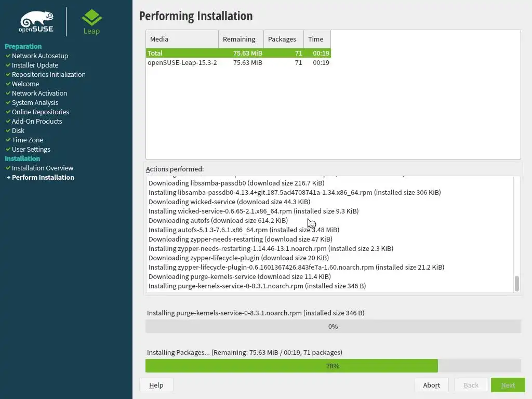Click the Installing Packages remaining status text
The height and width of the screenshot is (399, 532).
(245, 353)
